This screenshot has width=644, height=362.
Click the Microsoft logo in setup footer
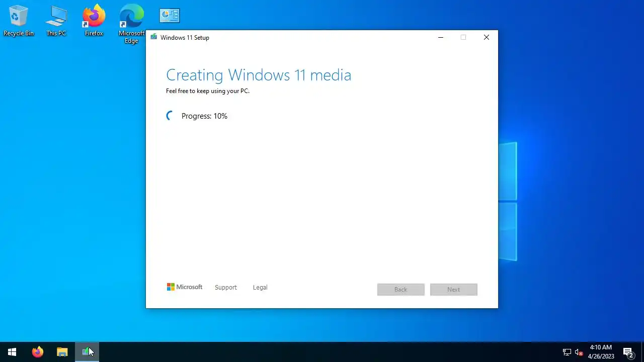coord(185,287)
